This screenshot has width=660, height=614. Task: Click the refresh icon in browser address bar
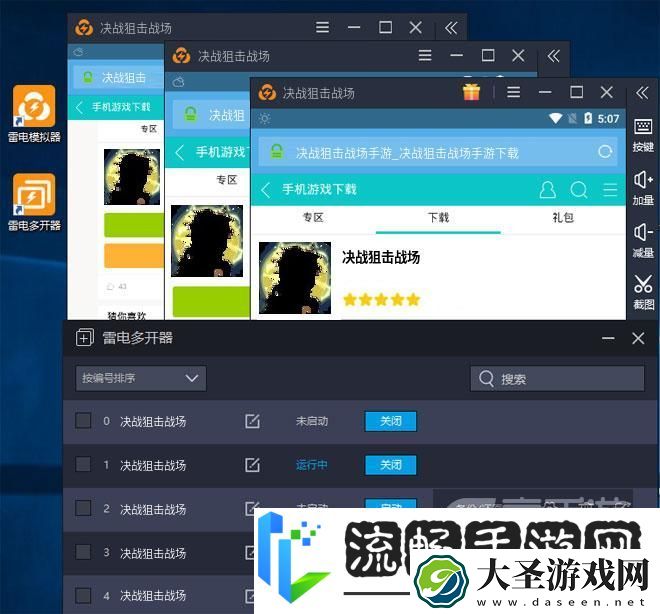click(x=605, y=152)
